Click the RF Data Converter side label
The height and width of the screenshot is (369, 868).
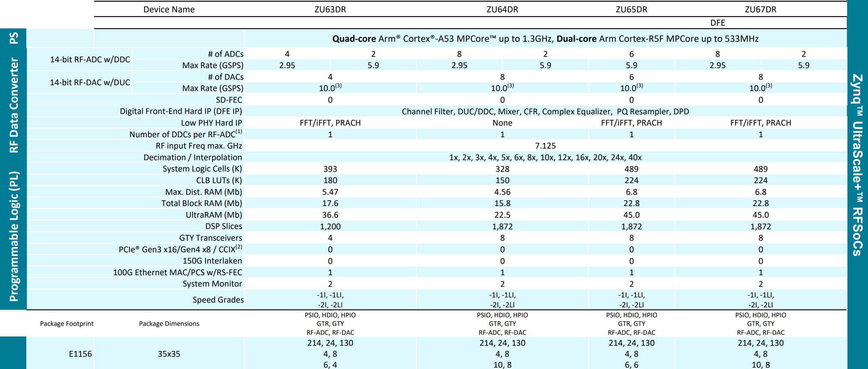pos(13,105)
